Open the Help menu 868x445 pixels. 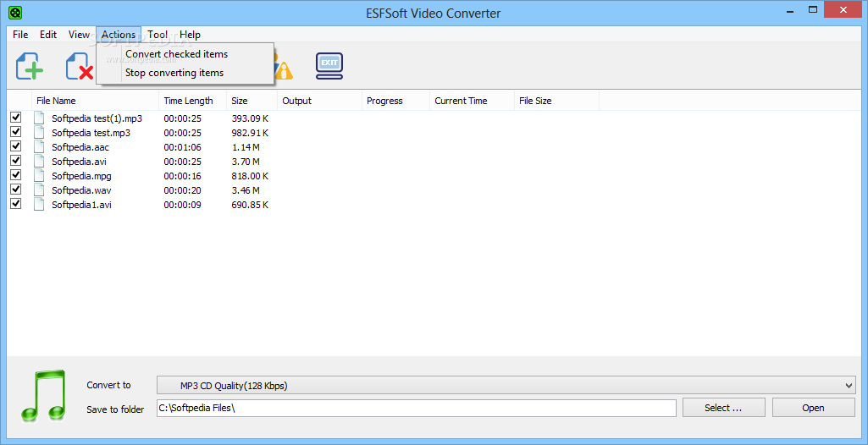coord(190,35)
